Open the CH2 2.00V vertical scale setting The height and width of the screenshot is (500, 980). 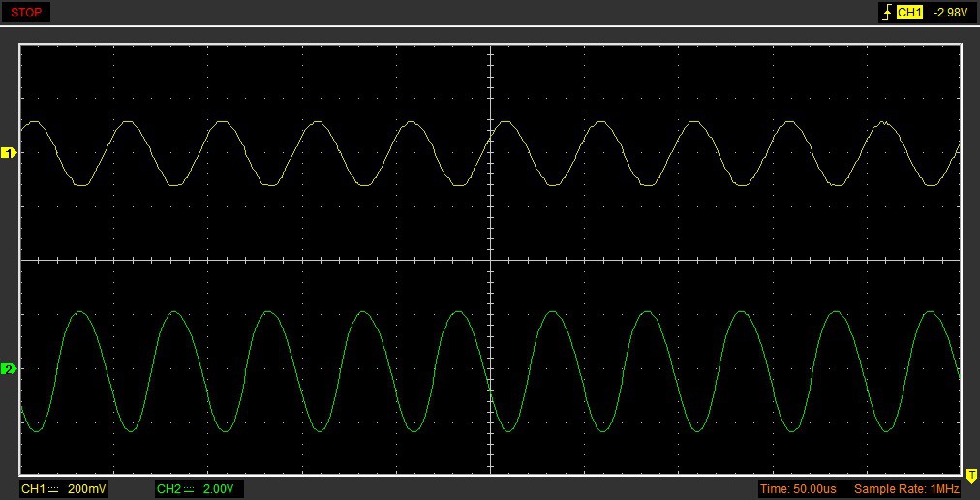pos(218,489)
